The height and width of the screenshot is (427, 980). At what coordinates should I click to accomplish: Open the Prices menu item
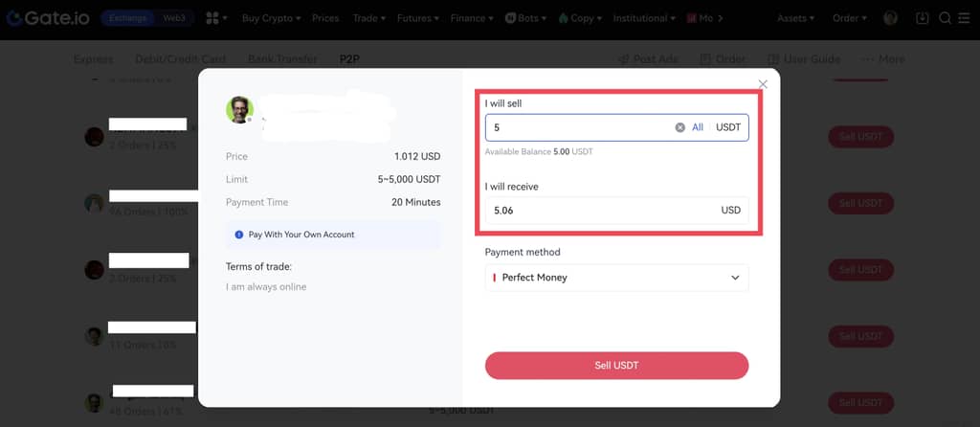click(325, 18)
